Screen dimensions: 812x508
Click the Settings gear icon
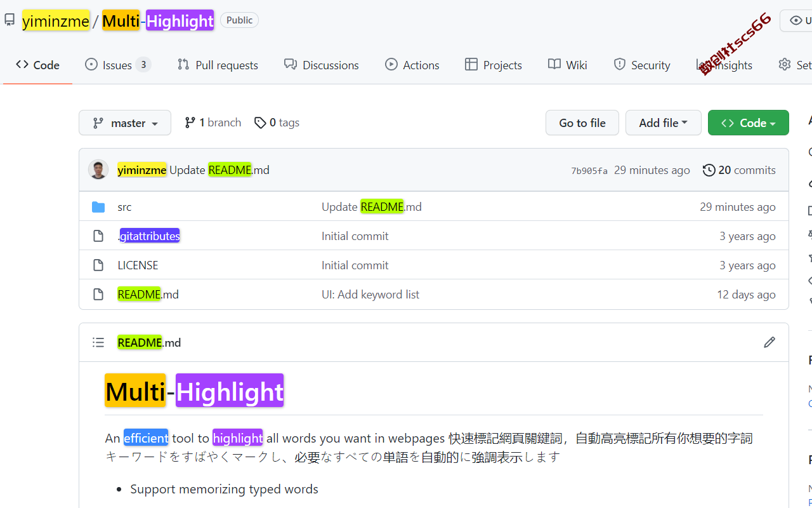pos(785,64)
